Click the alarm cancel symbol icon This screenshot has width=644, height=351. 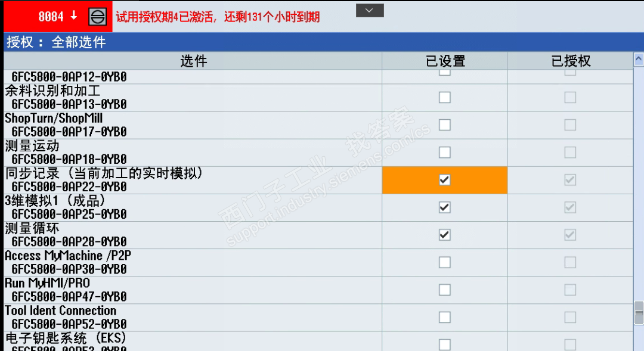(97, 17)
